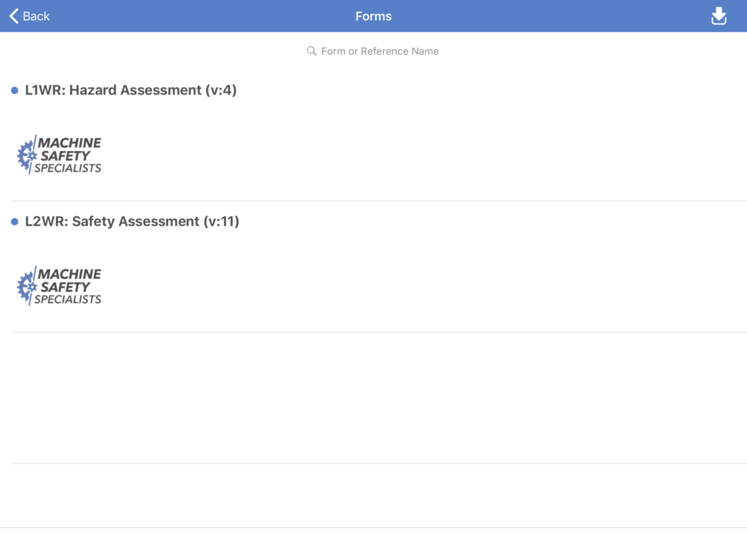Open L1WR: Hazard Assessment (v:4) form
Image resolution: width=747 pixels, height=560 pixels.
(131, 90)
